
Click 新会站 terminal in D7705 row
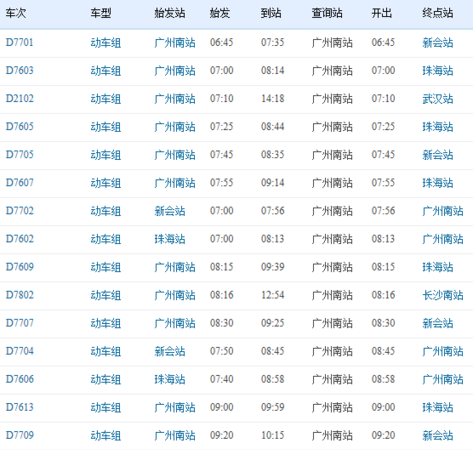pyautogui.click(x=438, y=155)
